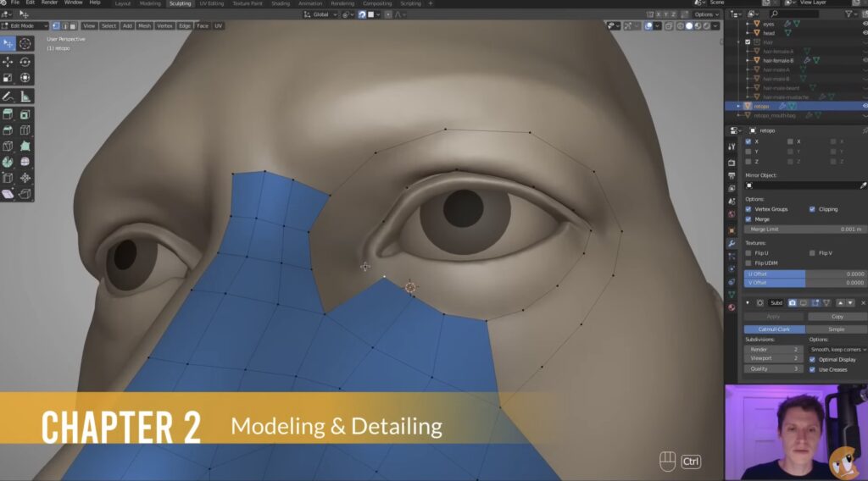Select Simple subdivision type

[836, 329]
